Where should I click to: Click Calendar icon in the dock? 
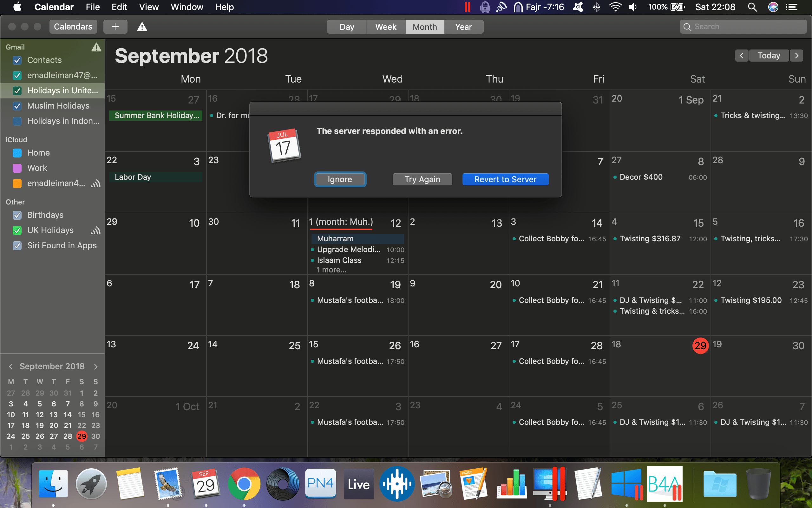[206, 484]
